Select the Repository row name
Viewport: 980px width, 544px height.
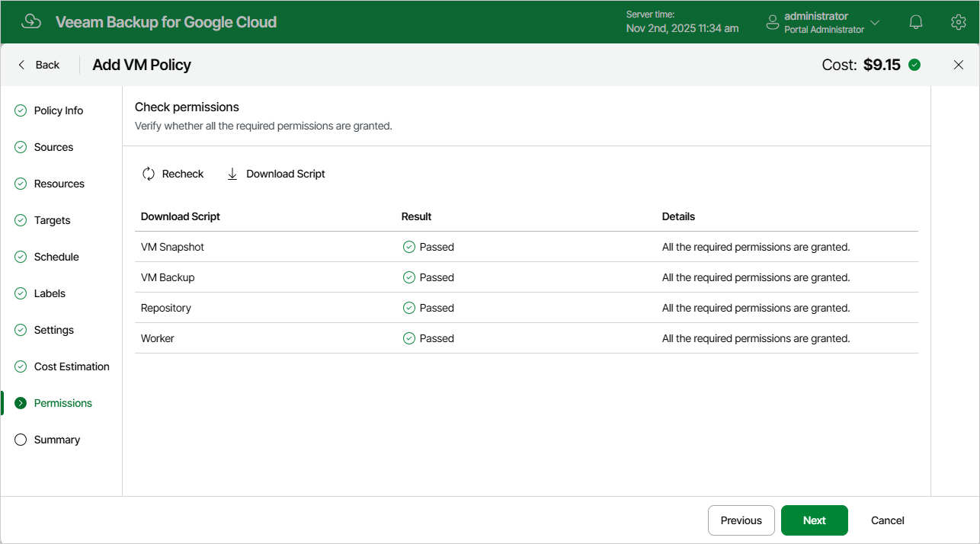[166, 308]
